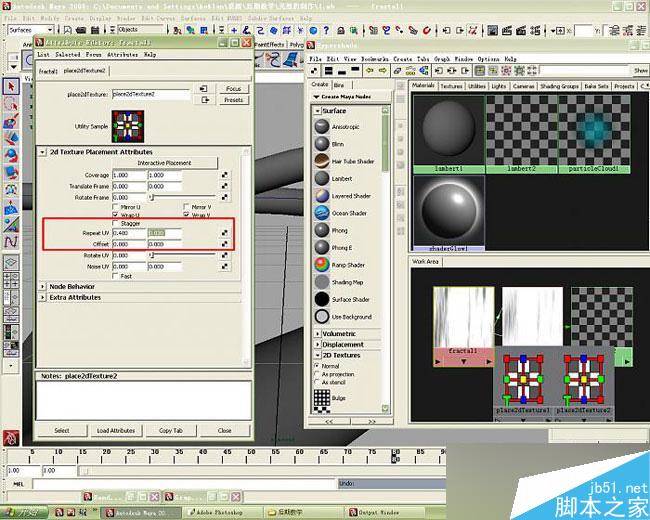Click the render current frame clapper icon

pos(507,30)
